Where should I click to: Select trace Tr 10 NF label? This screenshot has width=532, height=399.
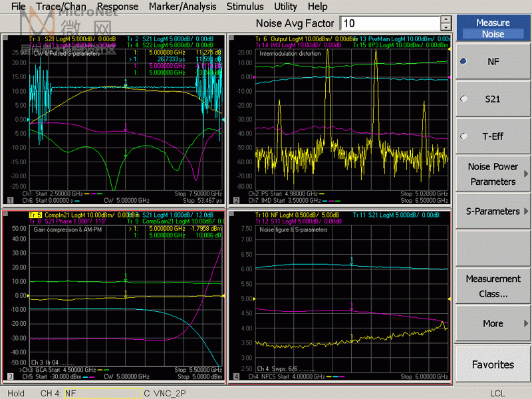297,215
